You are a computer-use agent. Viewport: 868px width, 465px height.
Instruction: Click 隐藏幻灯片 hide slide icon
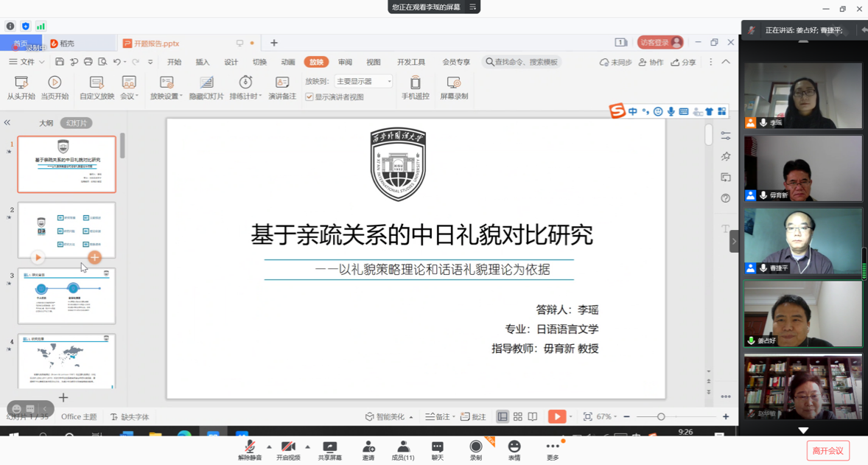[x=206, y=83]
